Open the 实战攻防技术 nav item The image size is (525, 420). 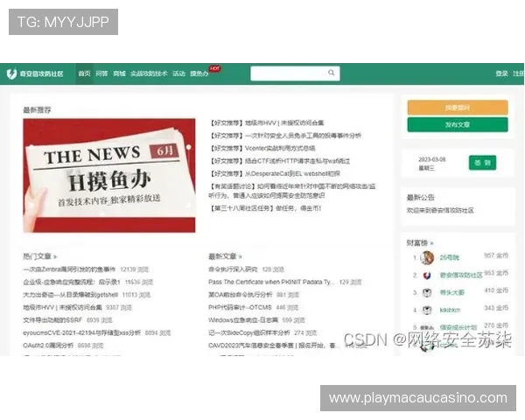[149, 73]
